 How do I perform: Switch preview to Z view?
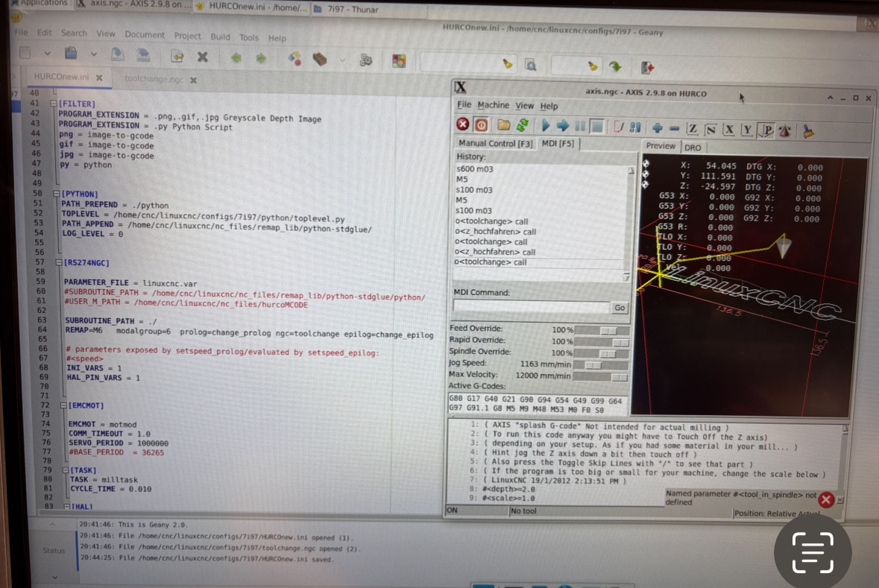click(693, 130)
